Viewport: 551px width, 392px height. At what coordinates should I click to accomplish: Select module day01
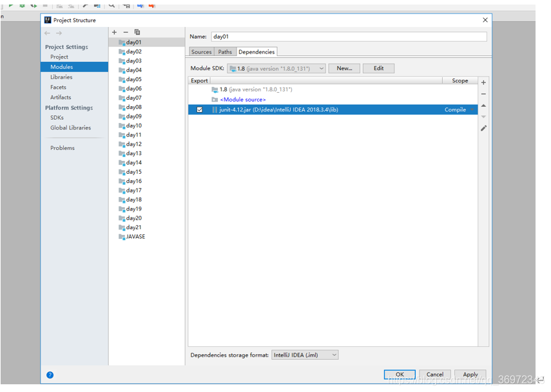pos(147,42)
